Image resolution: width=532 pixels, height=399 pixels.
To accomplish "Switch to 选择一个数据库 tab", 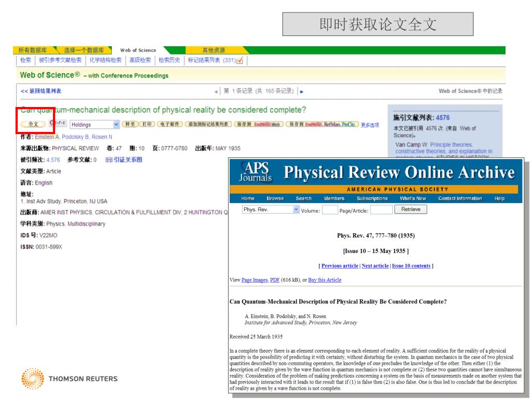I will pos(84,50).
